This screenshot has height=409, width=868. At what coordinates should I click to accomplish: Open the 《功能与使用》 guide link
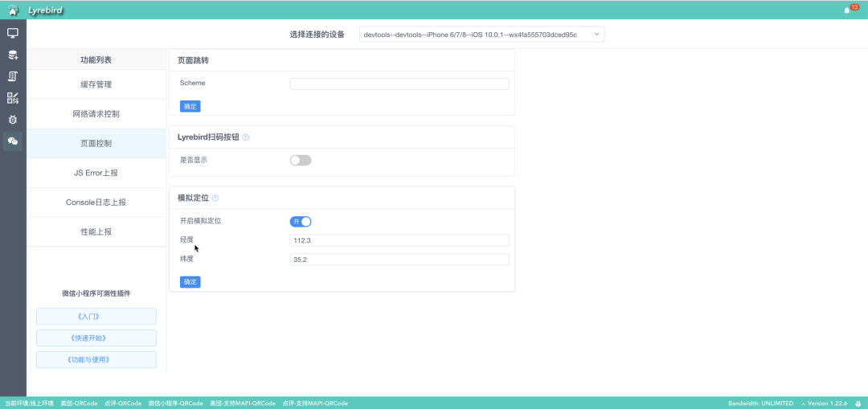click(x=96, y=360)
